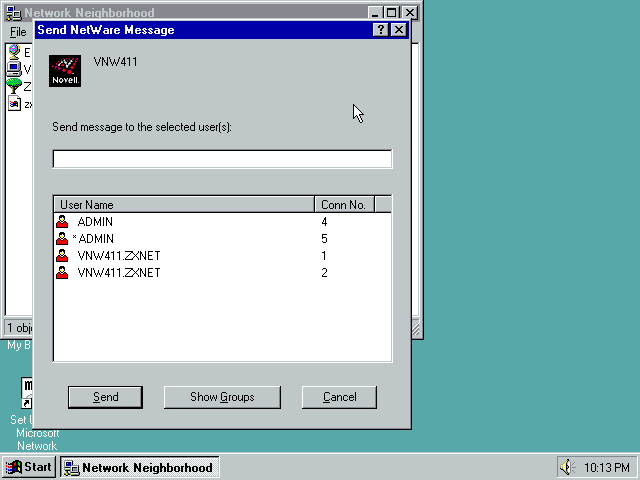640x480 pixels.
Task: Sort list by Conn No. column header
Action: click(x=344, y=204)
